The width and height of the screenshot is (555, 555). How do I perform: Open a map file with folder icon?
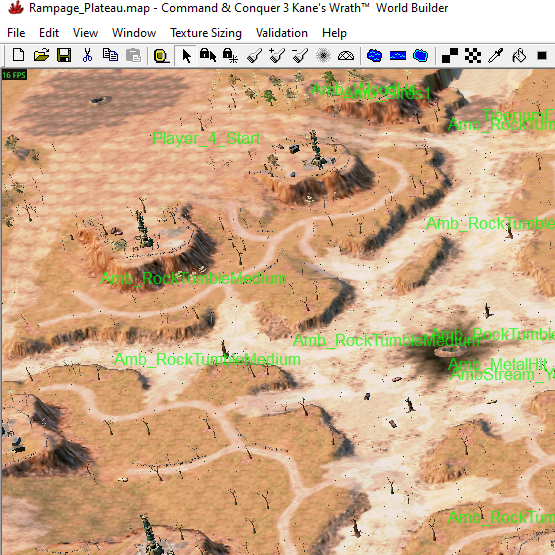[41, 56]
